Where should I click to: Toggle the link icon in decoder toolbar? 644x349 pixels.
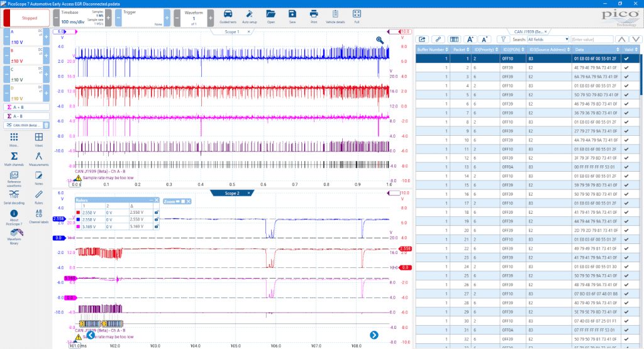pos(438,40)
